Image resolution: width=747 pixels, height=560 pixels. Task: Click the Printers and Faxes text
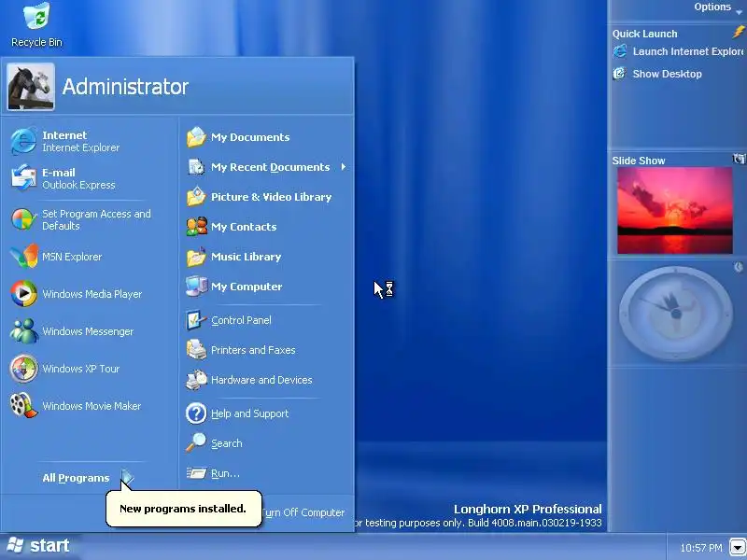point(253,350)
